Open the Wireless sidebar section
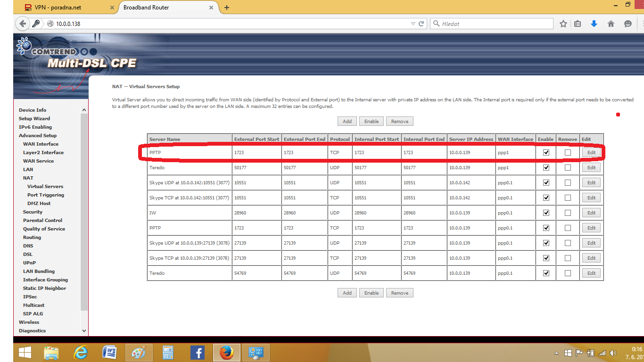644x362 pixels. (29, 322)
